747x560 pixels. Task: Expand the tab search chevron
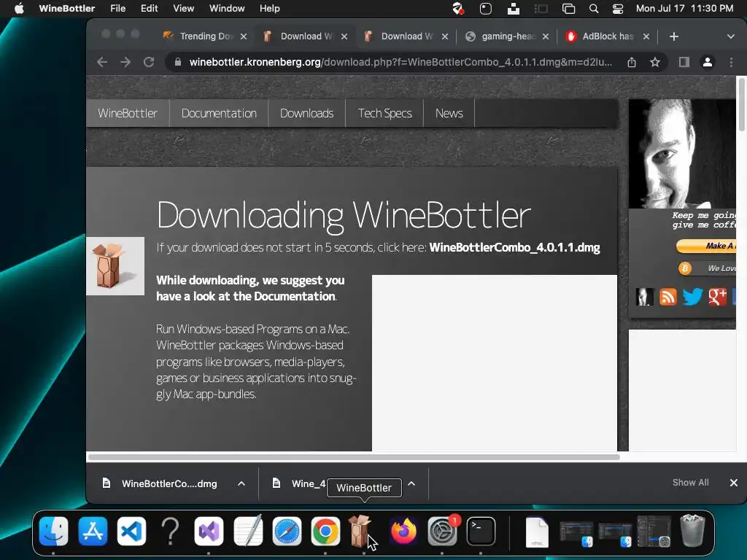pos(730,36)
